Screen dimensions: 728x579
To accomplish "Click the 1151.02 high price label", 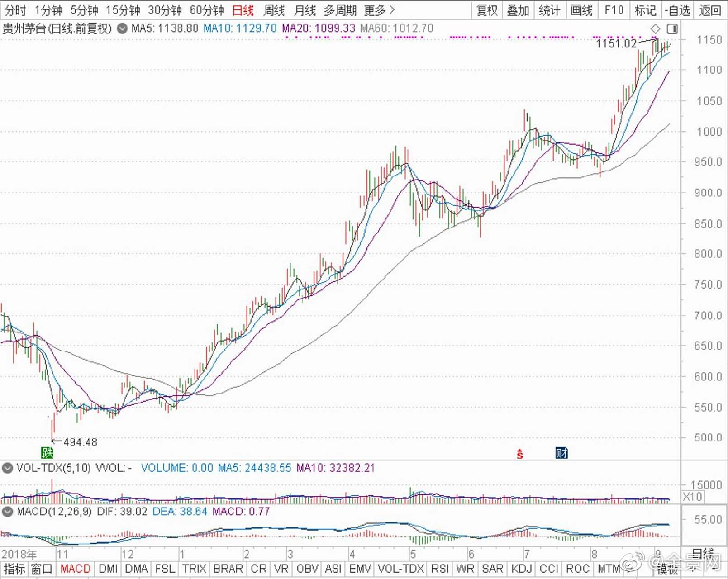I will pyautogui.click(x=616, y=43).
